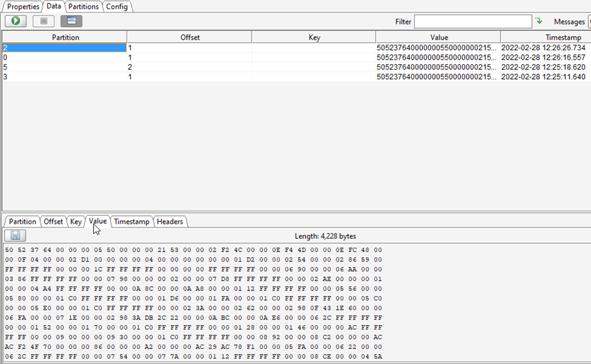Click the Key column header
Screen dimensions: 591x364
tap(314, 37)
